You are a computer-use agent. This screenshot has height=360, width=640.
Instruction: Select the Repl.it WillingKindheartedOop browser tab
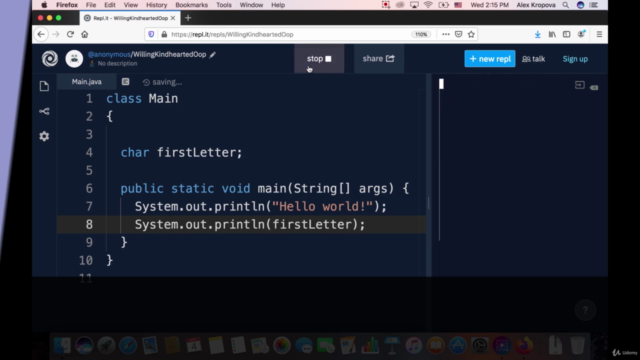[130, 18]
